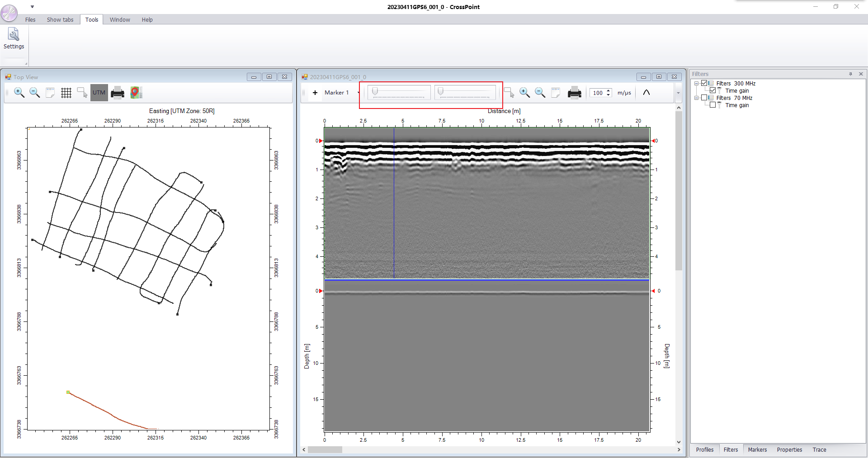
Task: Activate the selection tool in Top View
Action: [x=82, y=93]
